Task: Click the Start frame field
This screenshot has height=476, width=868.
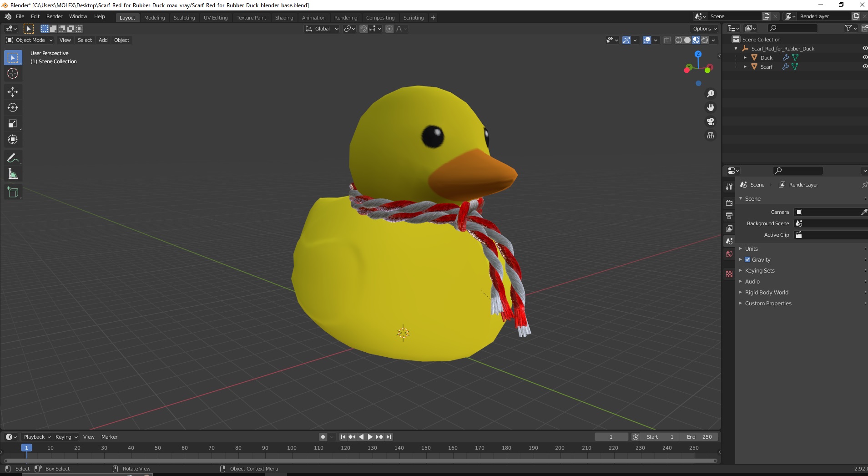Action: coord(661,437)
